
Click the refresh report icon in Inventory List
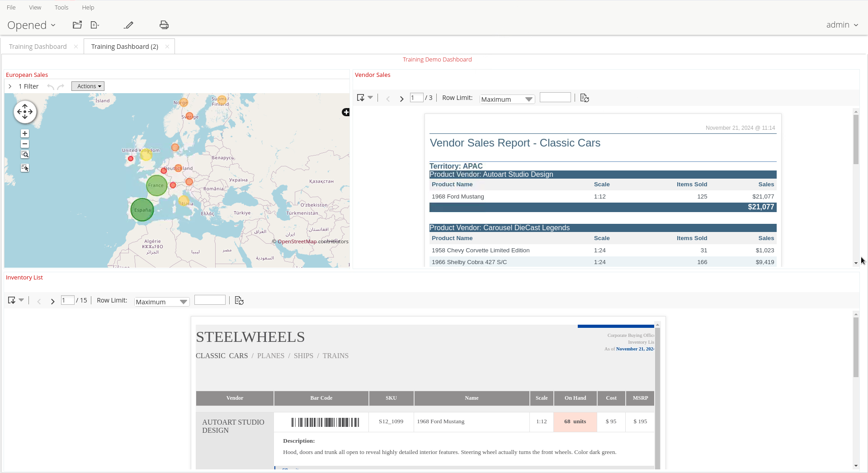pyautogui.click(x=239, y=301)
